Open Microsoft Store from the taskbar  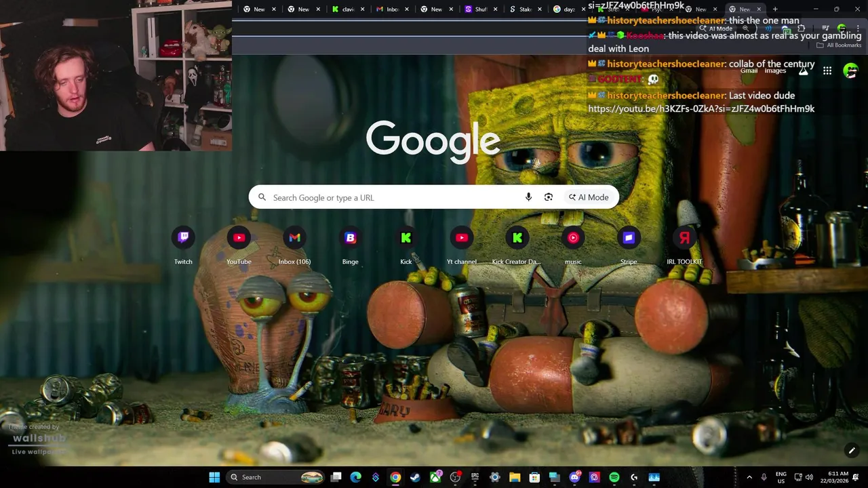click(534, 477)
